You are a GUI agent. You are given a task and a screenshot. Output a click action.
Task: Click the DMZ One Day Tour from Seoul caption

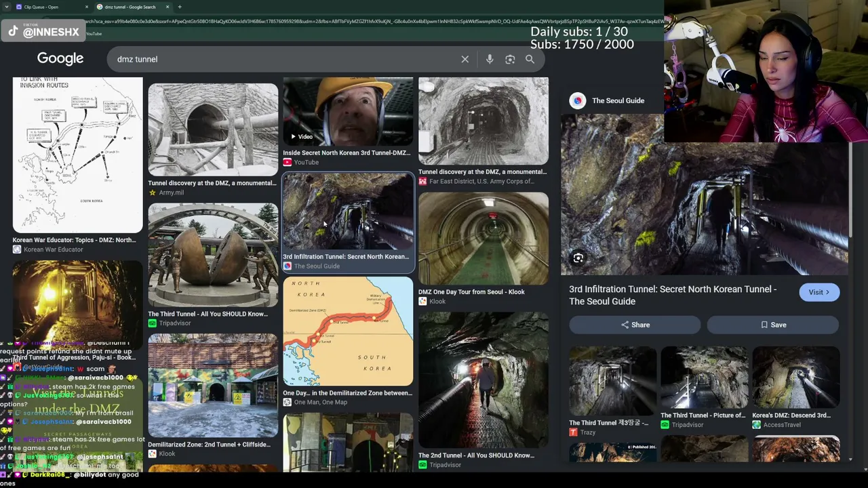[471, 292]
